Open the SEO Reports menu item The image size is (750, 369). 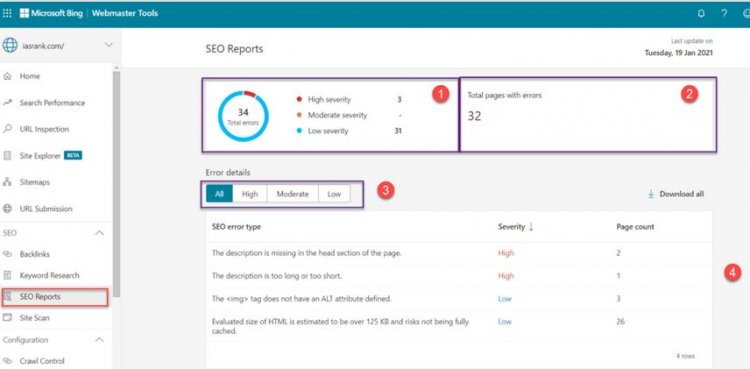55,297
